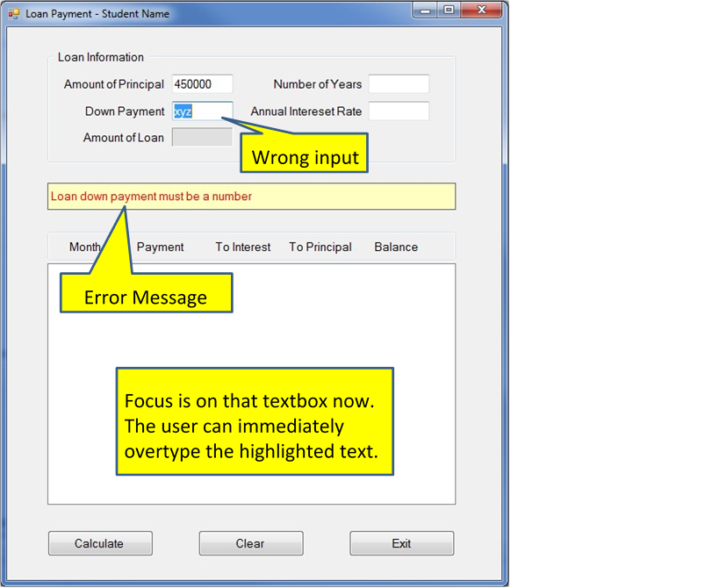
Task: Click the Calculate button
Action: point(100,543)
